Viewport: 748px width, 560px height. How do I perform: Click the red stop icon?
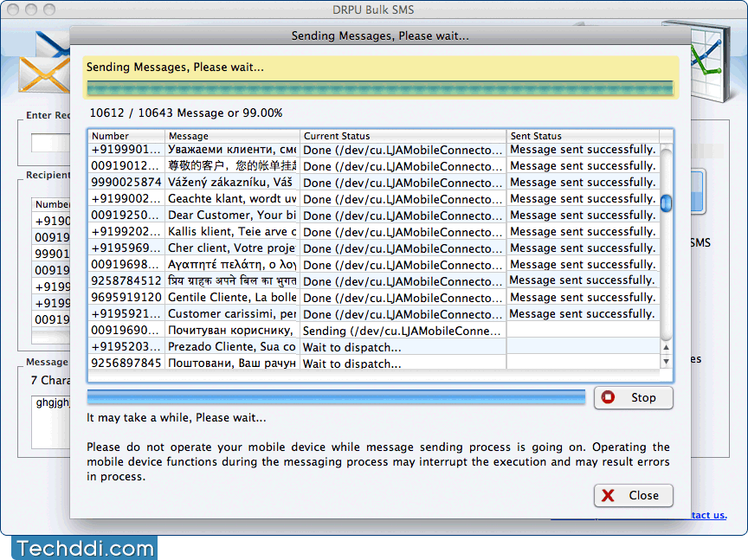608,397
